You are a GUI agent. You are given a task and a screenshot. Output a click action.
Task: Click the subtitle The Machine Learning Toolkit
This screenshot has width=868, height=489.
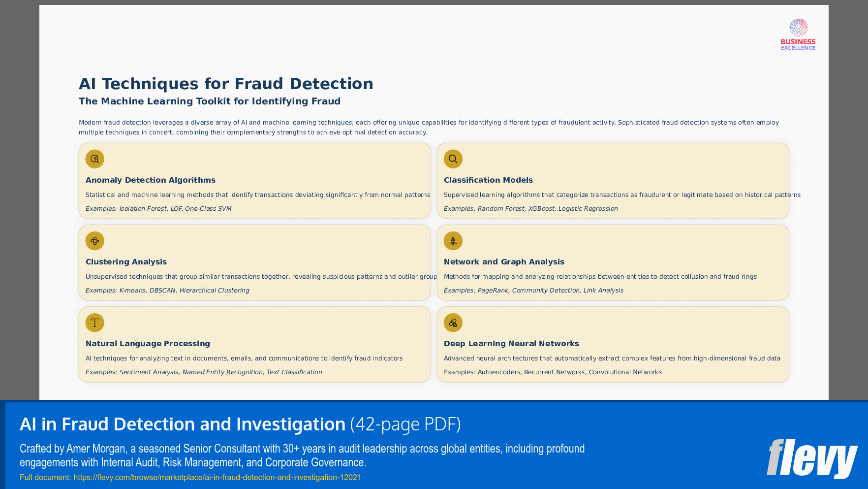[210, 101]
